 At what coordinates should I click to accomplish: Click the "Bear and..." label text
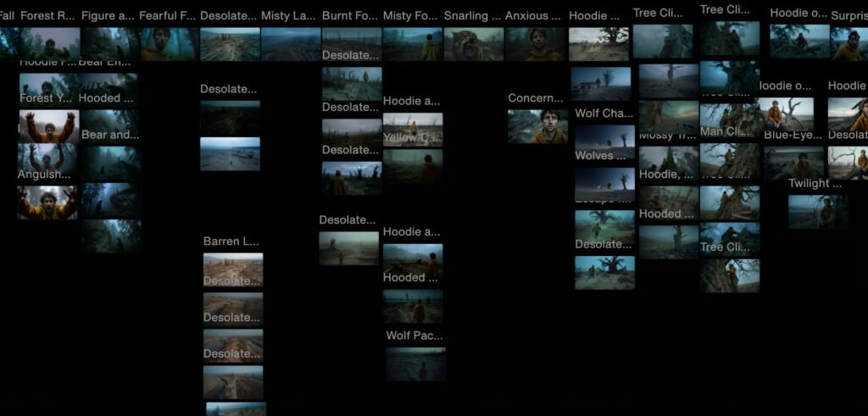pos(110,135)
